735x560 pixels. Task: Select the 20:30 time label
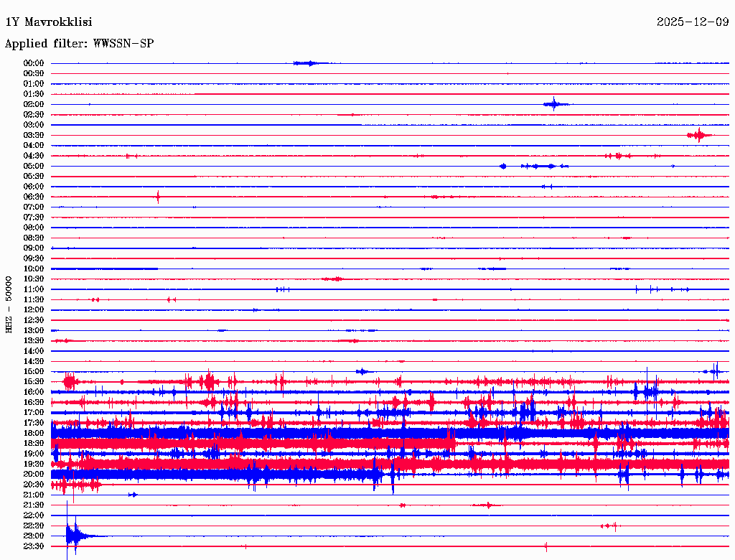point(34,485)
